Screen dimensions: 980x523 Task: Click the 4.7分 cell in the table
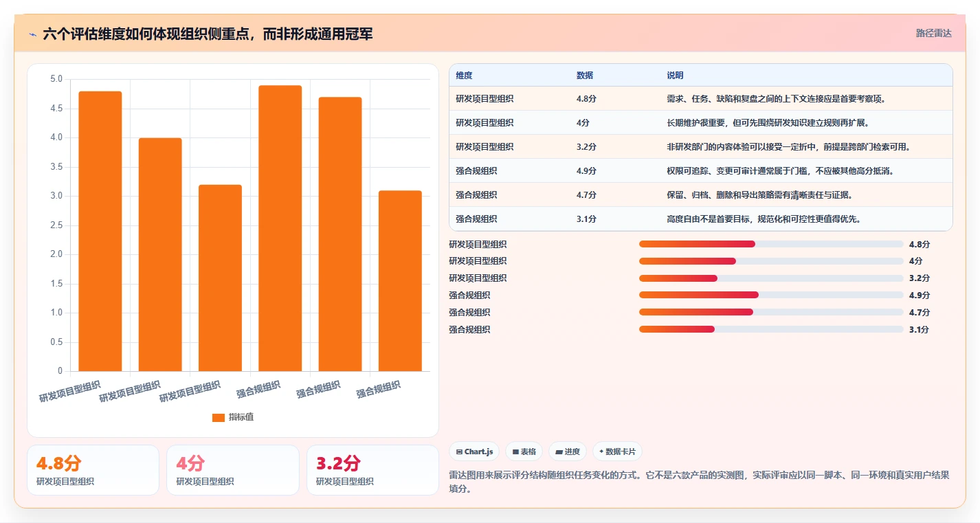tap(586, 195)
